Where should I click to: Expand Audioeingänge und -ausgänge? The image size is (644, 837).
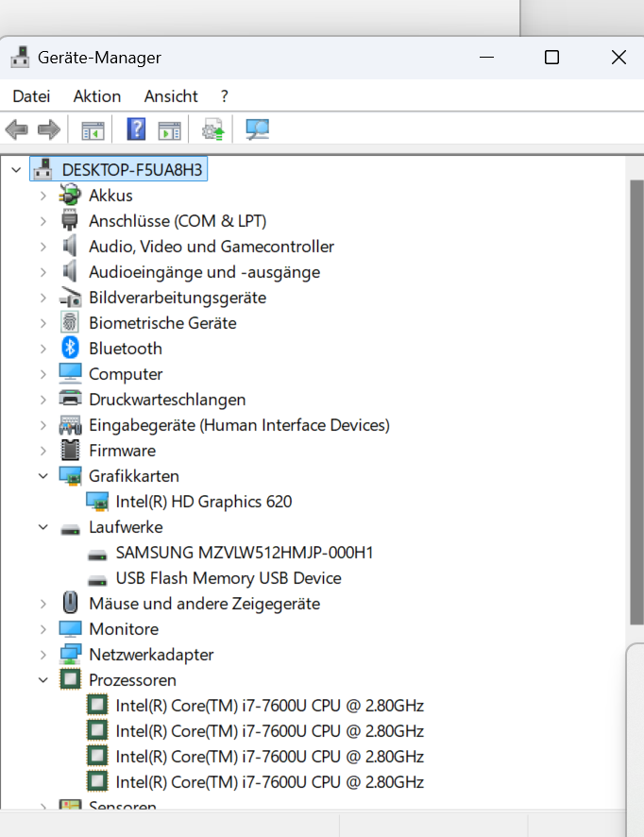pyautogui.click(x=43, y=272)
